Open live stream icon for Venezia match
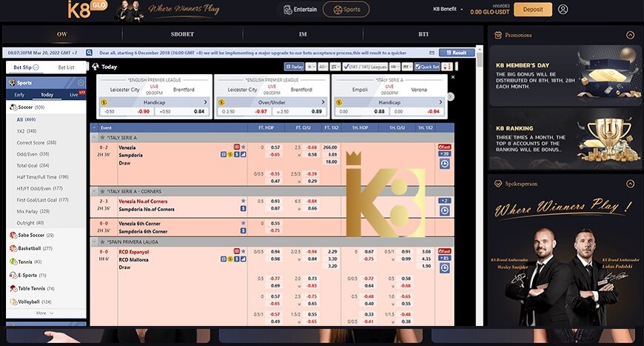This screenshot has height=346, width=644. coord(237,147)
